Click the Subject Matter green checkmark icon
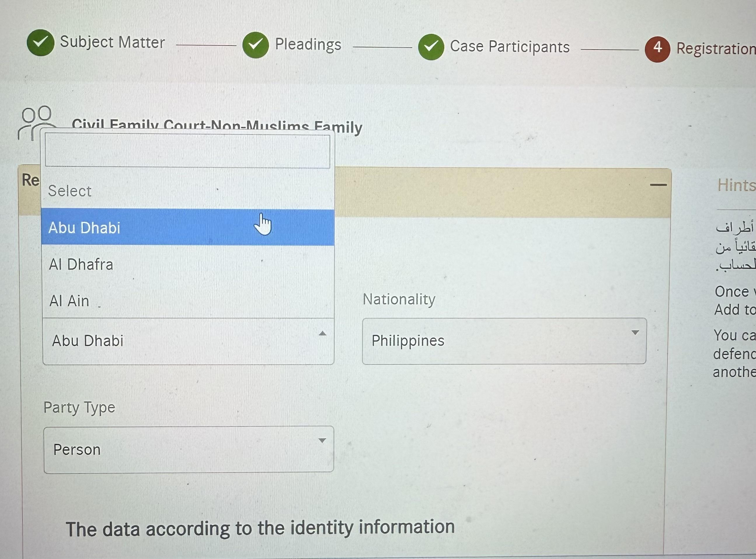The image size is (756, 559). click(40, 42)
